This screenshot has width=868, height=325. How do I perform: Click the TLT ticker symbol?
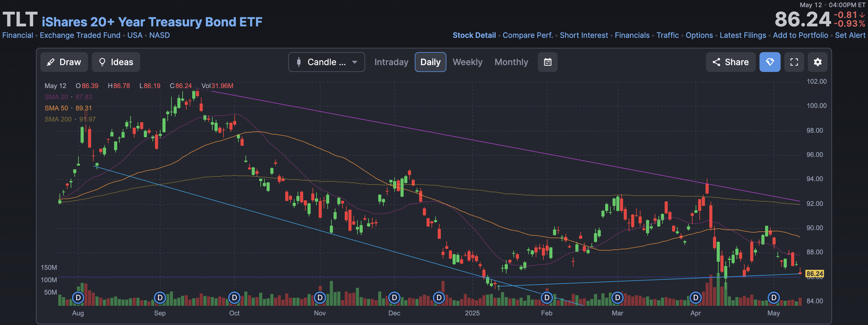20,20
